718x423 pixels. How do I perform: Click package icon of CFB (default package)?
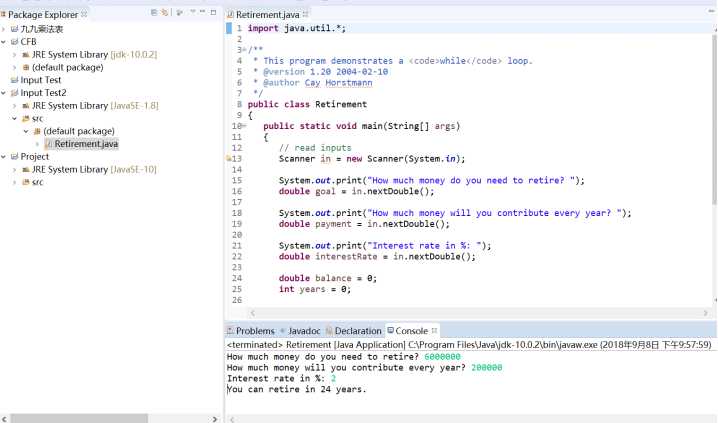click(26, 67)
